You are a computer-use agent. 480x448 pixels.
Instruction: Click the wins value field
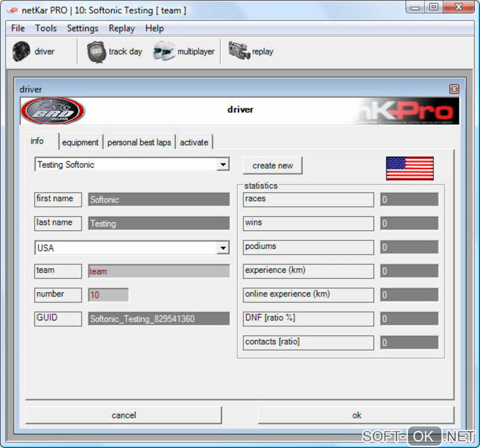click(409, 223)
